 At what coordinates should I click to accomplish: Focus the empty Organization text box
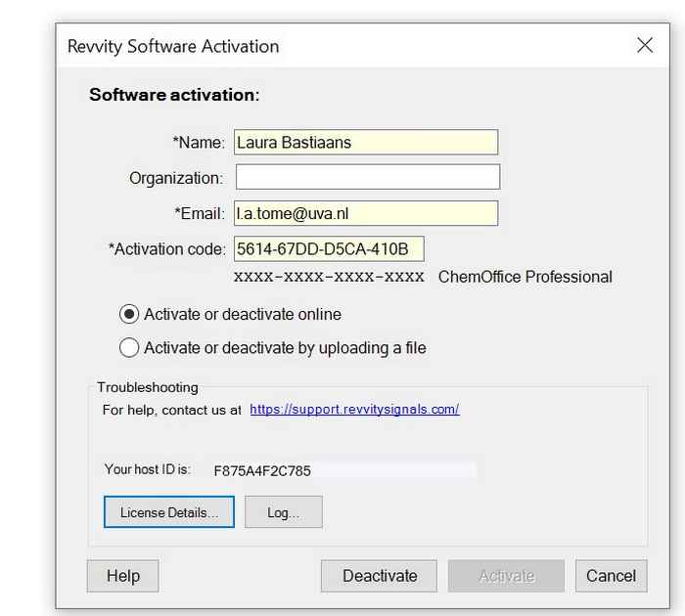click(x=367, y=178)
